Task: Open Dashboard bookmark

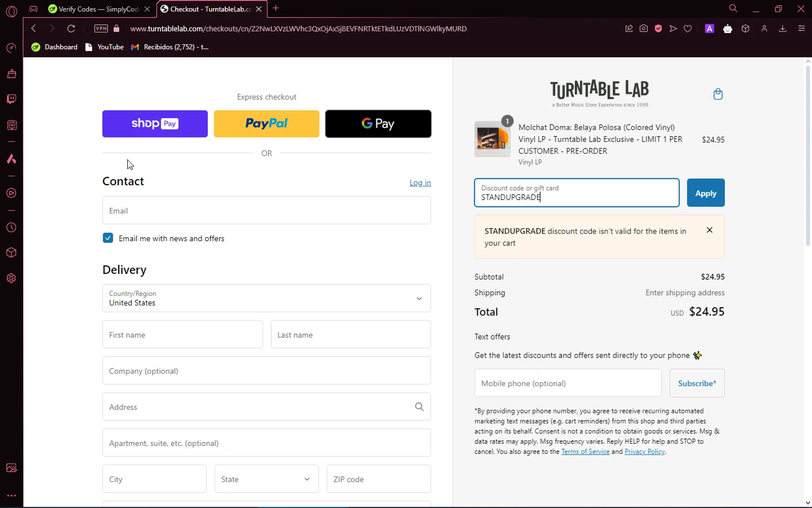Action: [55, 47]
